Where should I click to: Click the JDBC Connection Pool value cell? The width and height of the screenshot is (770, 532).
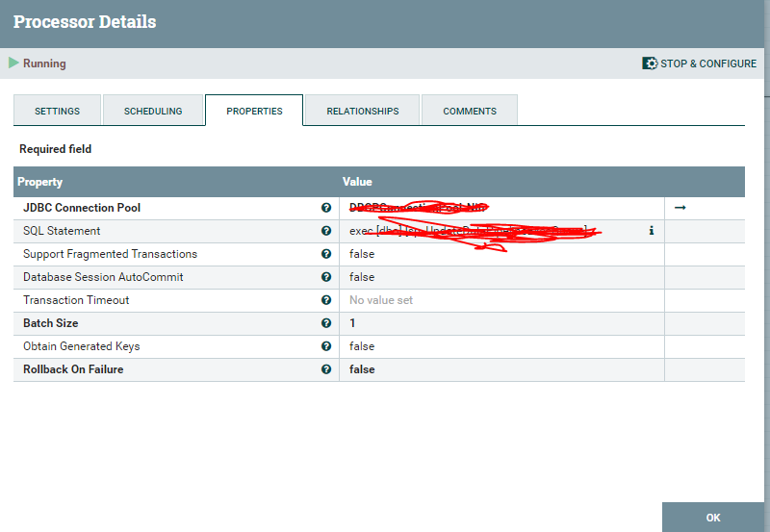(x=501, y=208)
